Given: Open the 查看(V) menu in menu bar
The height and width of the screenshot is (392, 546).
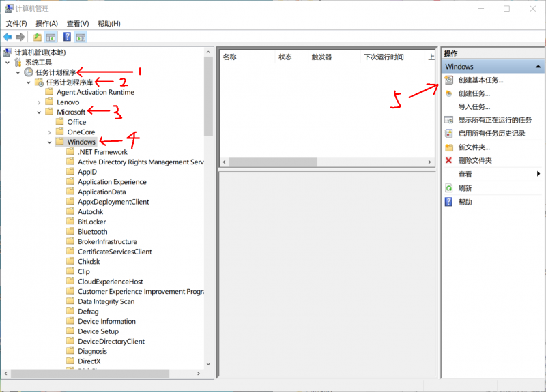Looking at the screenshot, I should (x=78, y=23).
